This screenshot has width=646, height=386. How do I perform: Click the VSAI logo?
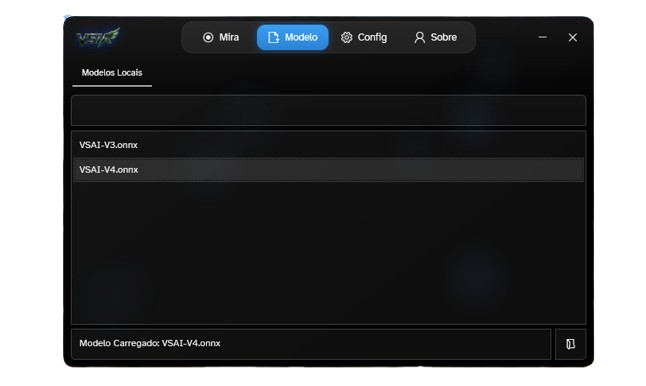98,37
